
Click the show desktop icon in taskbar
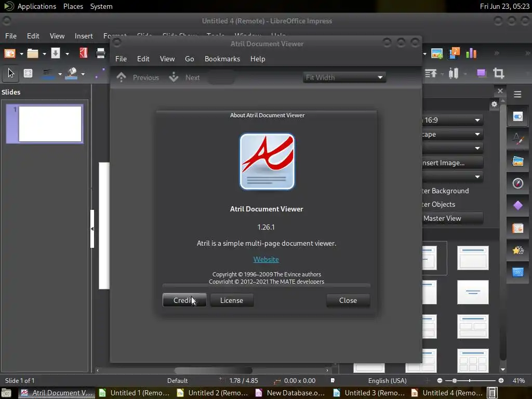(6, 393)
